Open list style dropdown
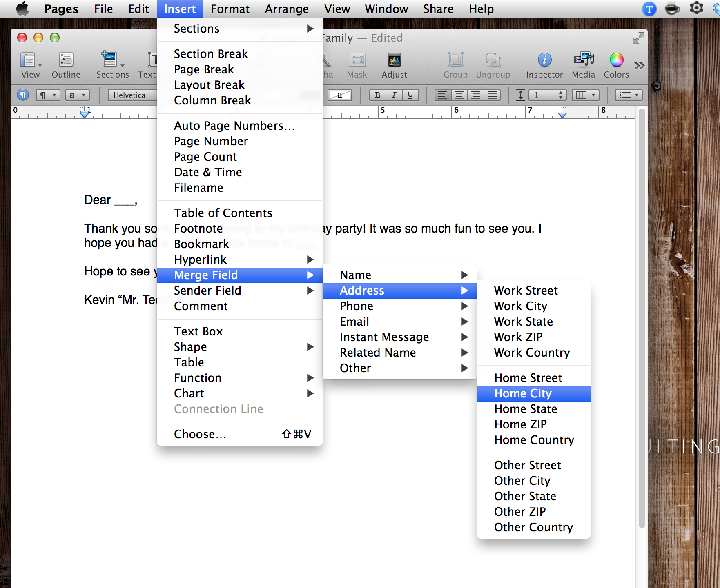This screenshot has width=720, height=588. click(x=629, y=95)
